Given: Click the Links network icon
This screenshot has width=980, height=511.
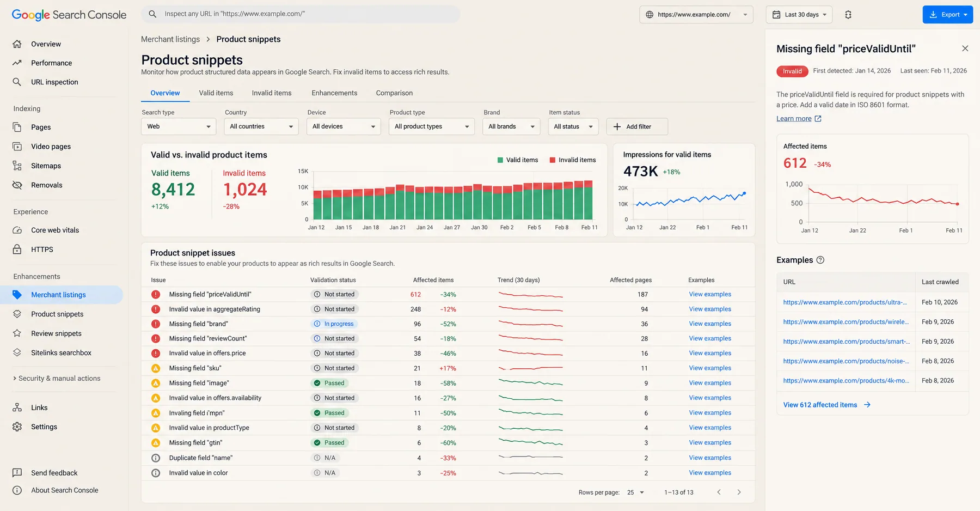Looking at the screenshot, I should [x=17, y=407].
